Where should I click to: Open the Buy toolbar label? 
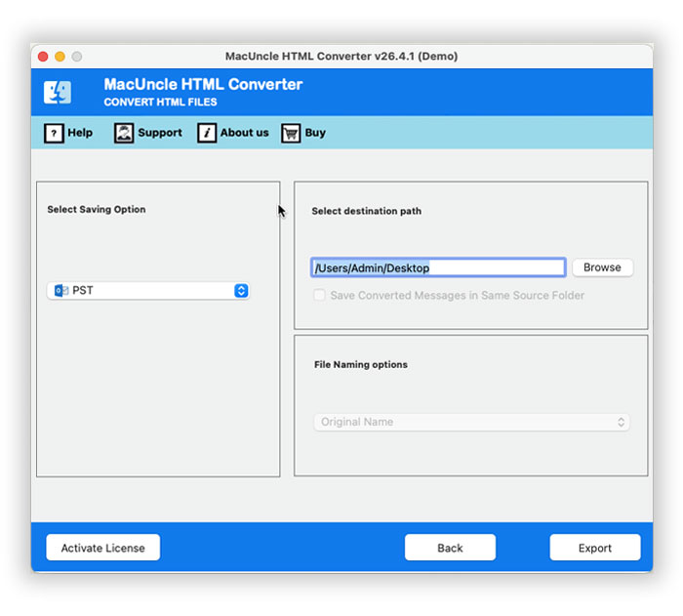(x=315, y=133)
